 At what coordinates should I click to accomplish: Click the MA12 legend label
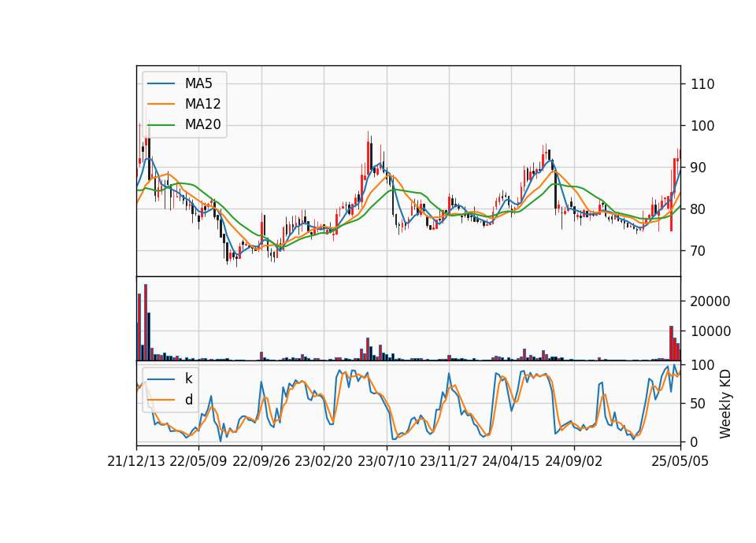pos(202,104)
